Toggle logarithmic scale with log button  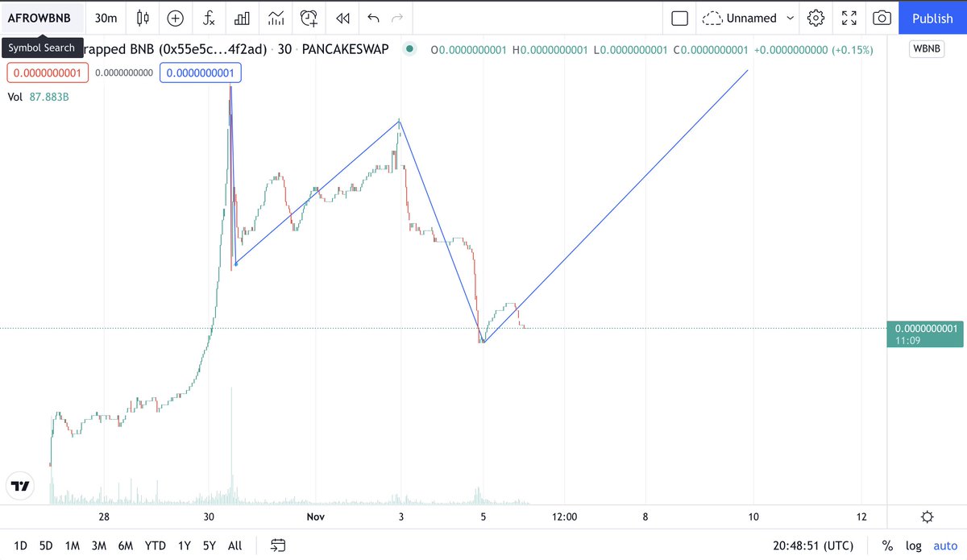[x=913, y=545]
